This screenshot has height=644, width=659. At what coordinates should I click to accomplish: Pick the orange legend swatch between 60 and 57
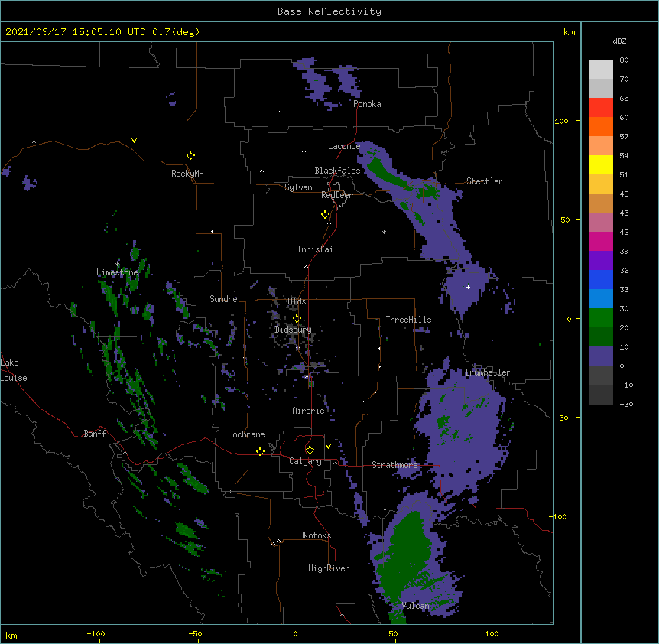click(601, 126)
